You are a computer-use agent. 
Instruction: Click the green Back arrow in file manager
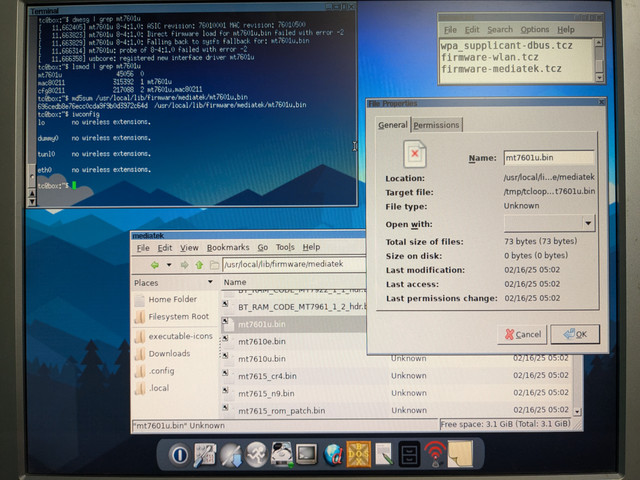coord(155,265)
